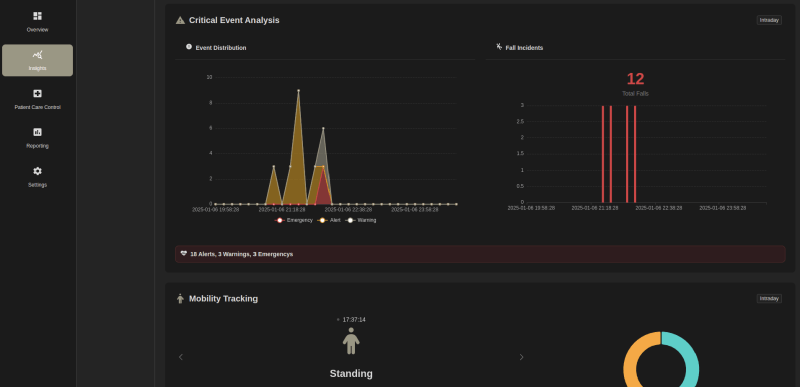This screenshot has width=800, height=387.
Task: Go to previous mobility state arrow
Action: 181,357
